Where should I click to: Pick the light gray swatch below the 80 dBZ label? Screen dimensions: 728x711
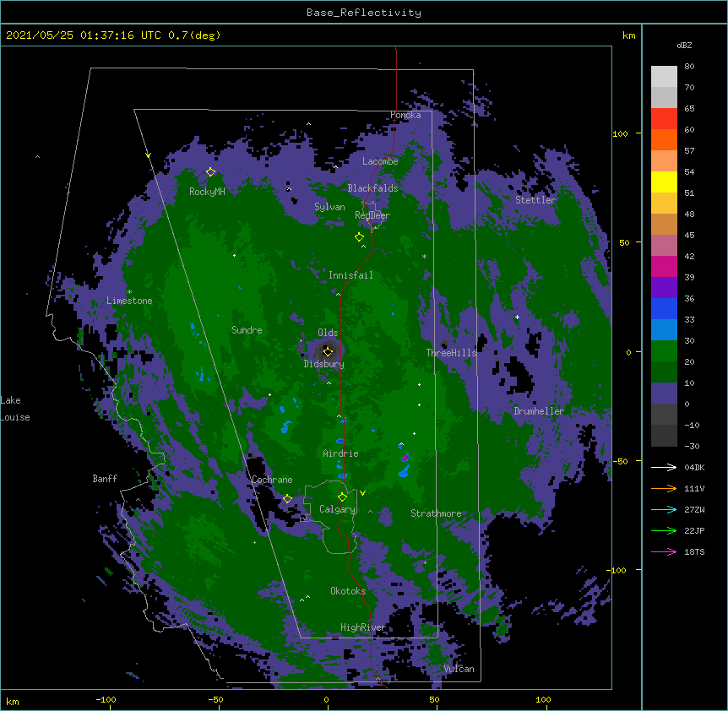pyautogui.click(x=664, y=77)
